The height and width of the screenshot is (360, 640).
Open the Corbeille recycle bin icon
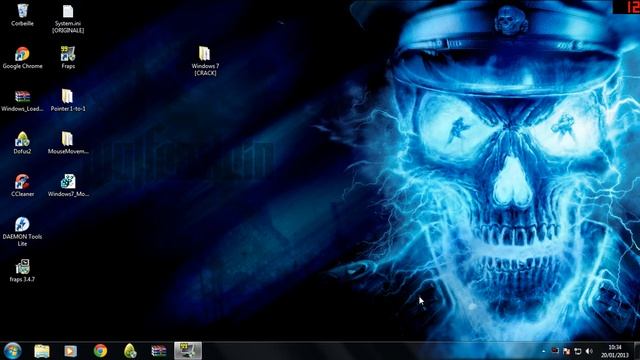22,15
